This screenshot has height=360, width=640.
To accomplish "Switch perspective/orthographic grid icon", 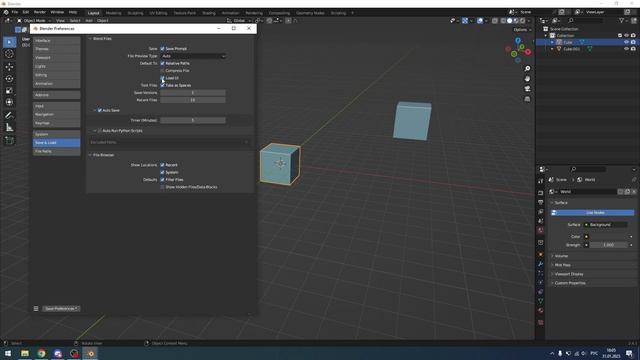I will [527, 99].
